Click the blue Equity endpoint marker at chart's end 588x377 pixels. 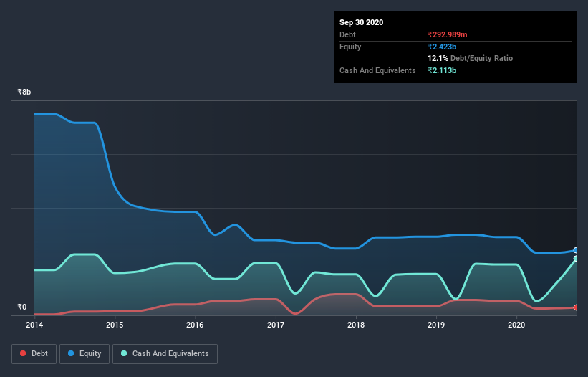[x=576, y=250]
